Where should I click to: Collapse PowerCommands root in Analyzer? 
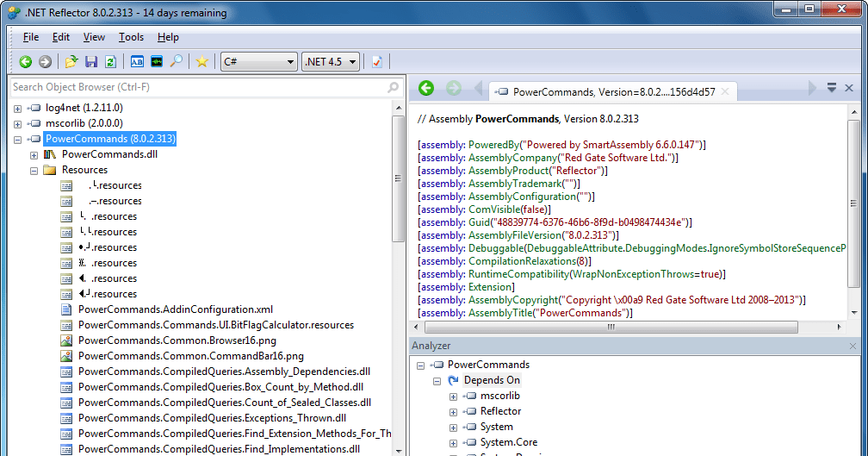[x=421, y=365]
